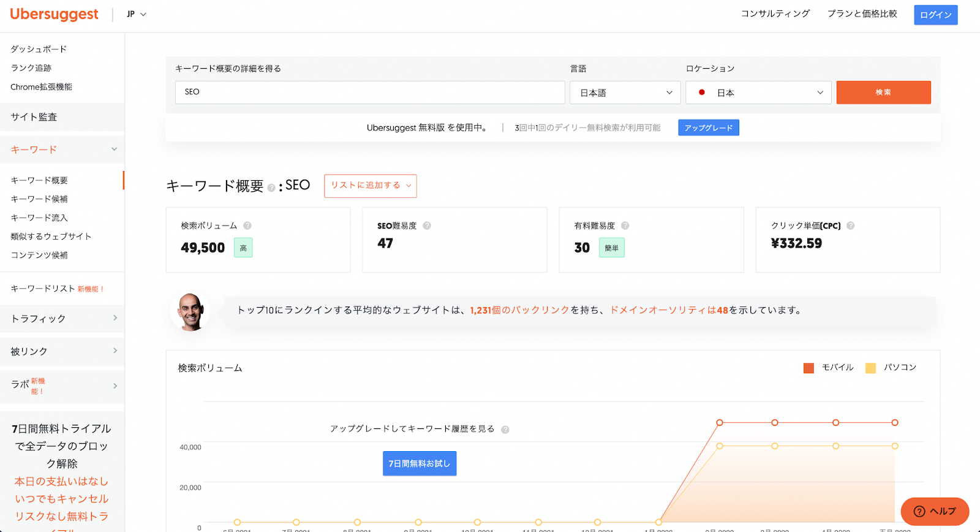Open the リストに追加する dropdown

point(371,186)
